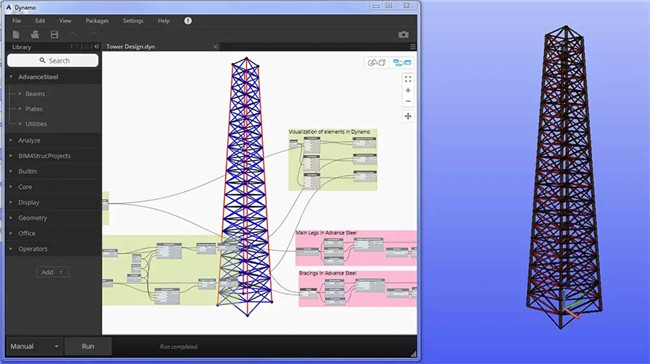The width and height of the screenshot is (650, 364).
Task: Click the Zoom to Fit icon
Action: pos(408,79)
